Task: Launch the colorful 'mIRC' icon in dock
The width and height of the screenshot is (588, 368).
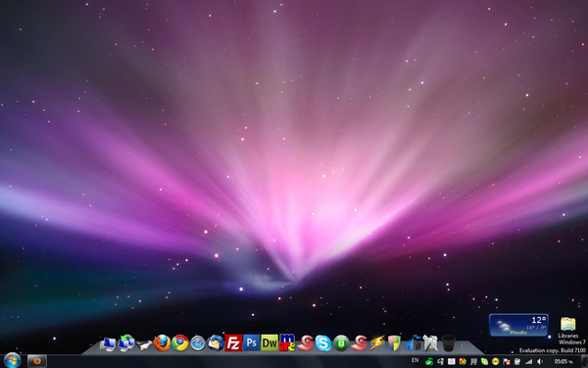Action: point(287,342)
